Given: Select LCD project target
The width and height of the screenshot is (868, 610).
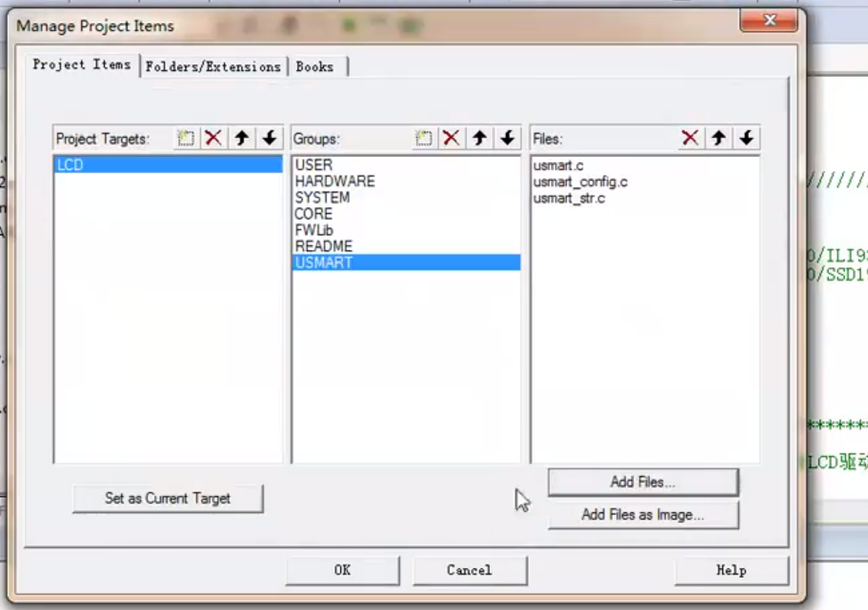Looking at the screenshot, I should [x=168, y=165].
